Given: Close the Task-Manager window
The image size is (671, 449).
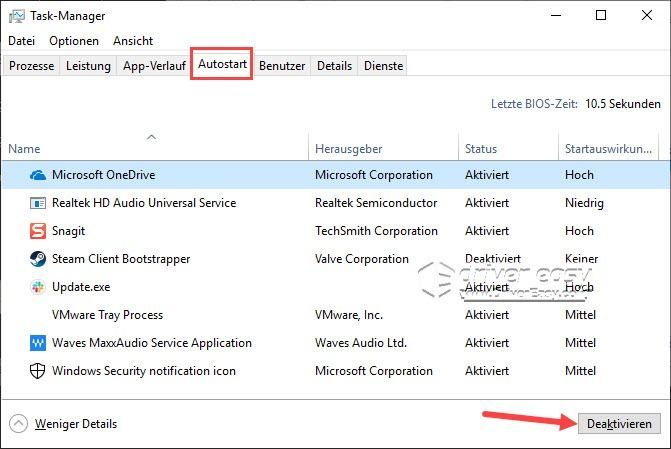Looking at the screenshot, I should tap(647, 15).
